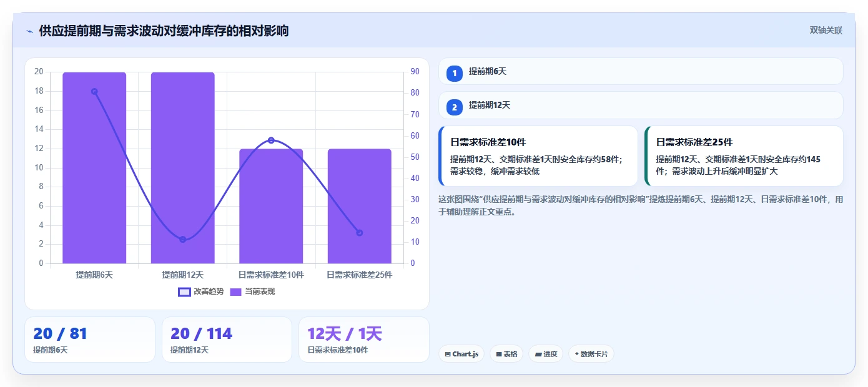Click the 当前表现 purple legend swatch

click(236, 291)
